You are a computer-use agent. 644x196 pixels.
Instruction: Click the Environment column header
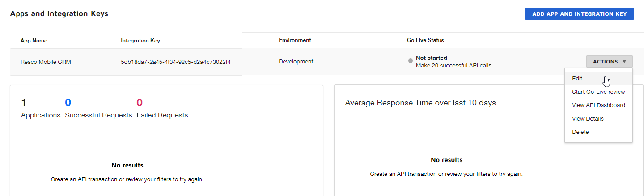[295, 40]
